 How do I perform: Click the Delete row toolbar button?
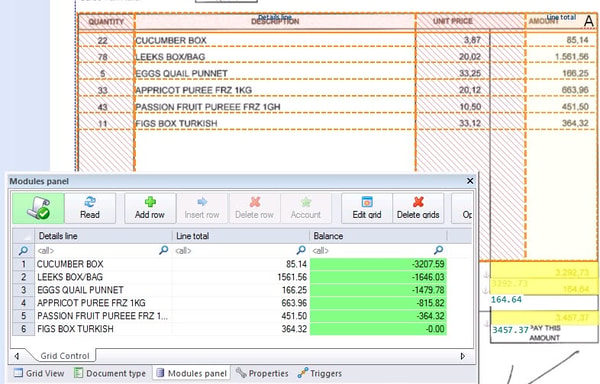[x=254, y=208]
